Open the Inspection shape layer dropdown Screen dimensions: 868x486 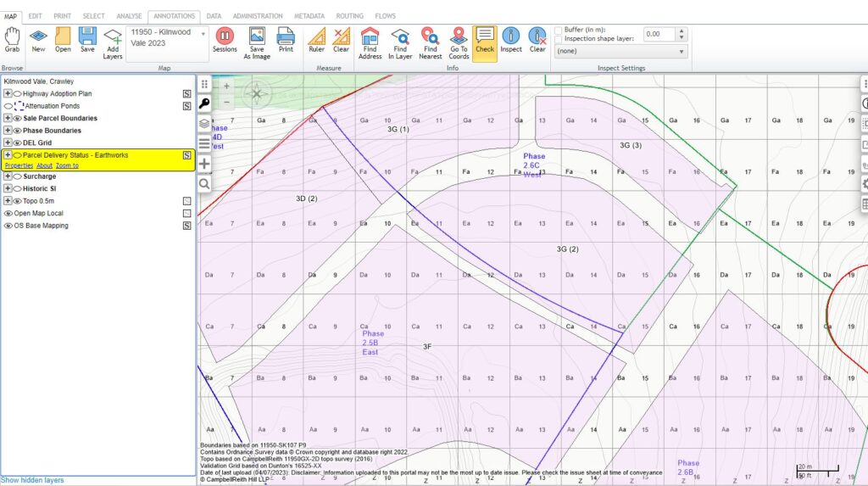pos(620,51)
